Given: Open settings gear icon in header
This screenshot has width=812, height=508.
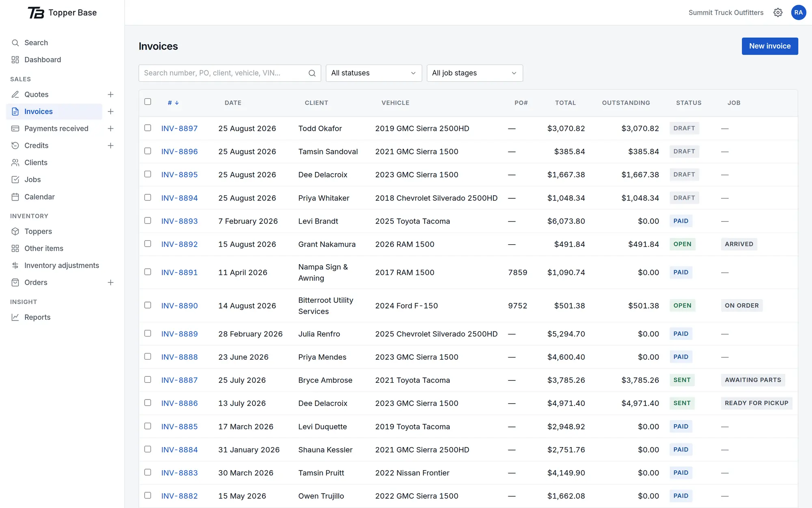Looking at the screenshot, I should pos(778,13).
